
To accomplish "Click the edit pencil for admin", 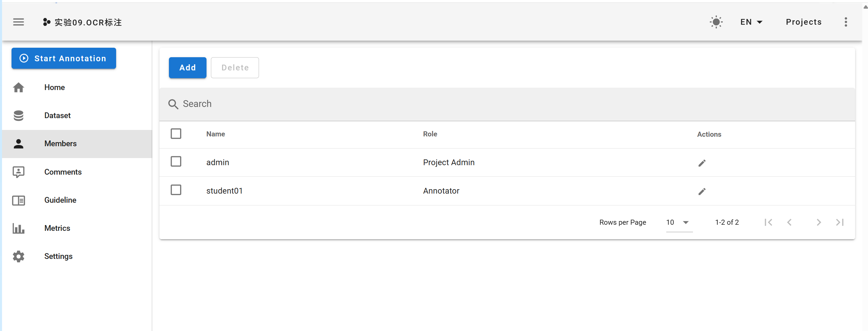I will coord(702,163).
